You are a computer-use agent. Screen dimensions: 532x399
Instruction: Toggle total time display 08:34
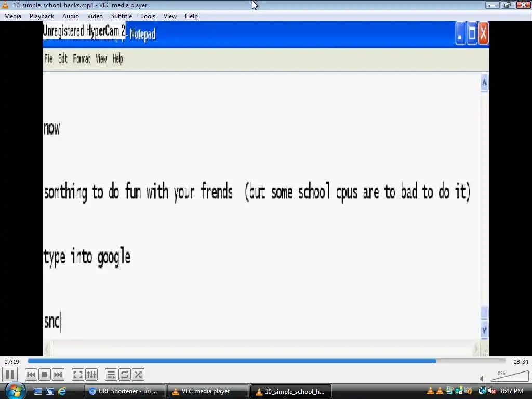[x=521, y=362]
